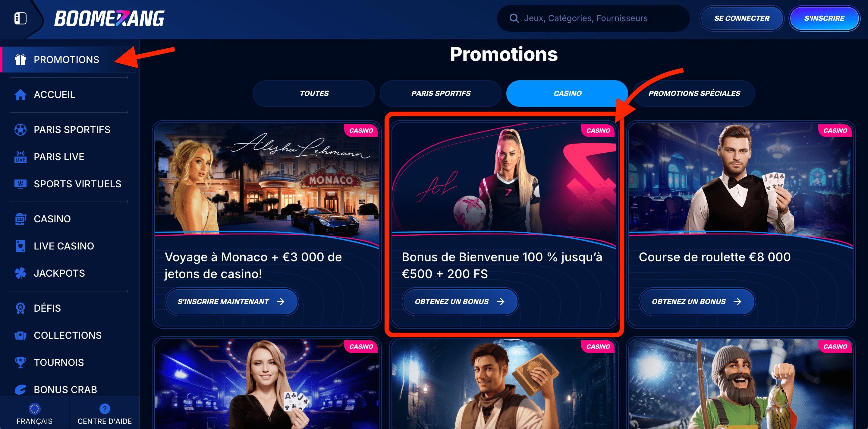Click the S'inscrire button in the header
Screen dimensions: 868x429
[824, 18]
